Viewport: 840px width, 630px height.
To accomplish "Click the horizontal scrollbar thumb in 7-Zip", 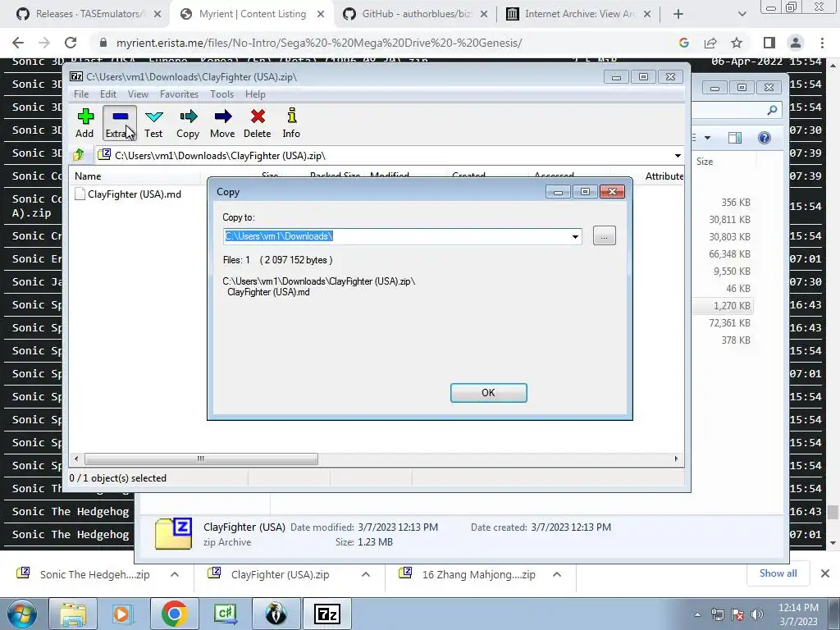I will (x=201, y=459).
